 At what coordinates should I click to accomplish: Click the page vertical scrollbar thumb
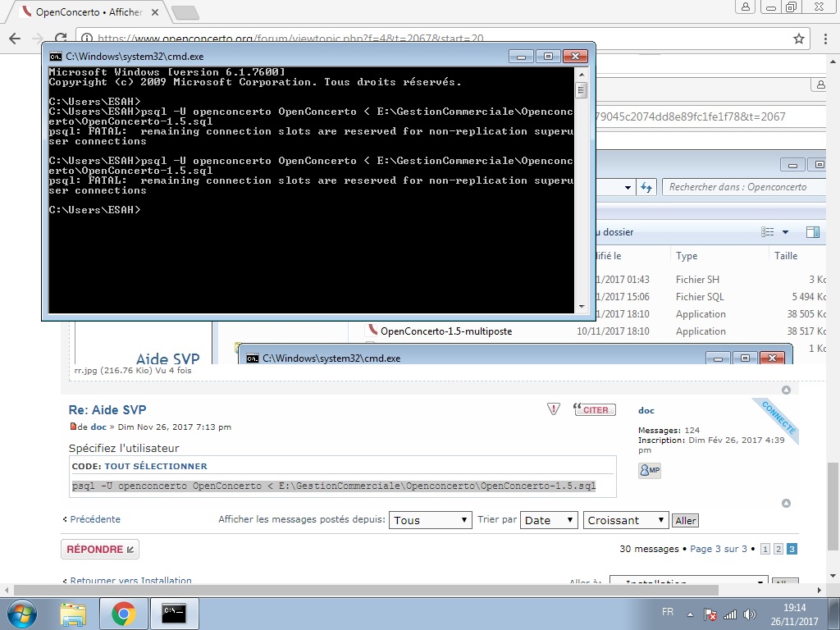(x=832, y=505)
